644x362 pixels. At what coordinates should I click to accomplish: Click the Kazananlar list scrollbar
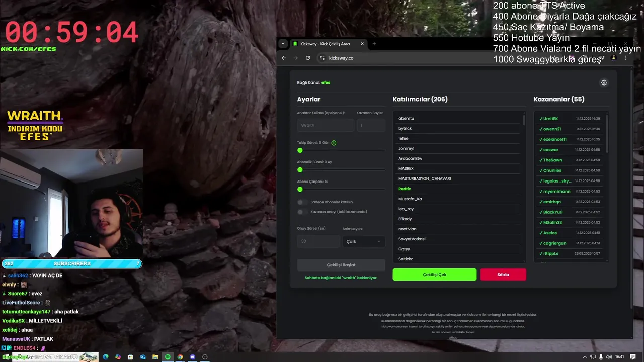[x=607, y=133]
